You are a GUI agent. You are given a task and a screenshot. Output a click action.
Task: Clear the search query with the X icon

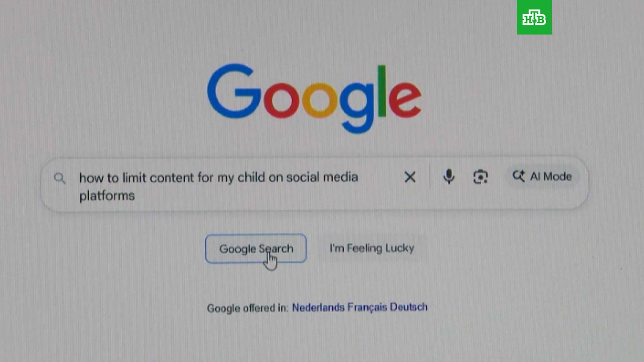click(x=410, y=177)
